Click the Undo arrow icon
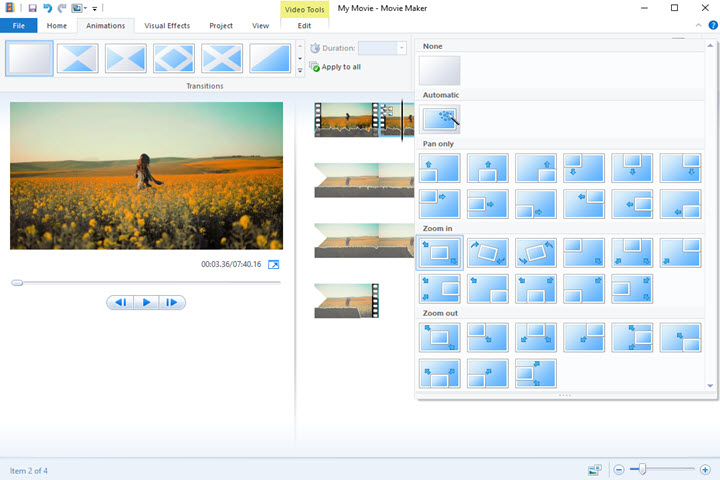 click(47, 8)
